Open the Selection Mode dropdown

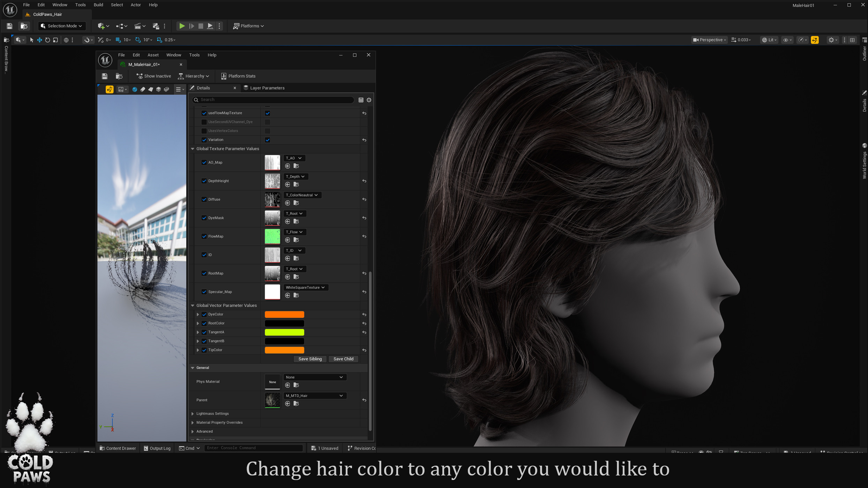(61, 26)
